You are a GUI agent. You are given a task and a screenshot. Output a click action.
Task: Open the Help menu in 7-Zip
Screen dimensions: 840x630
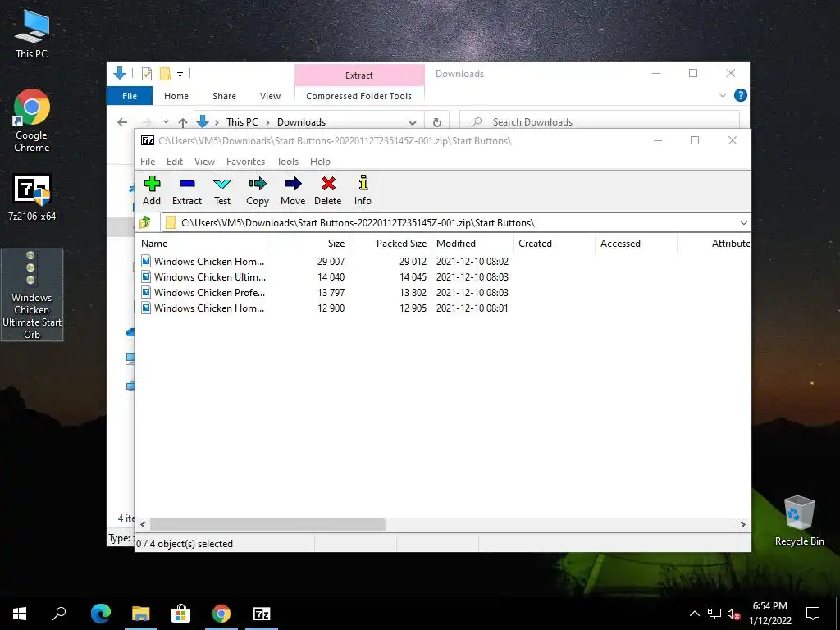pyautogui.click(x=320, y=162)
